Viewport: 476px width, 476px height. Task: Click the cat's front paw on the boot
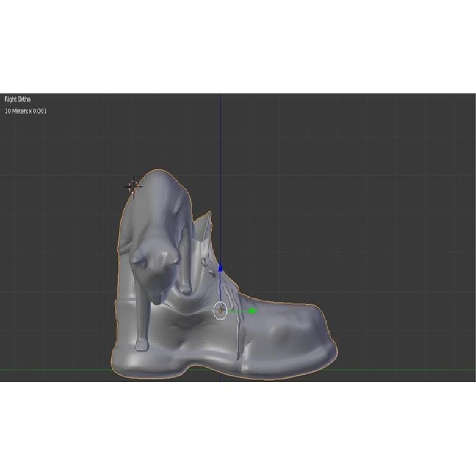(x=142, y=345)
